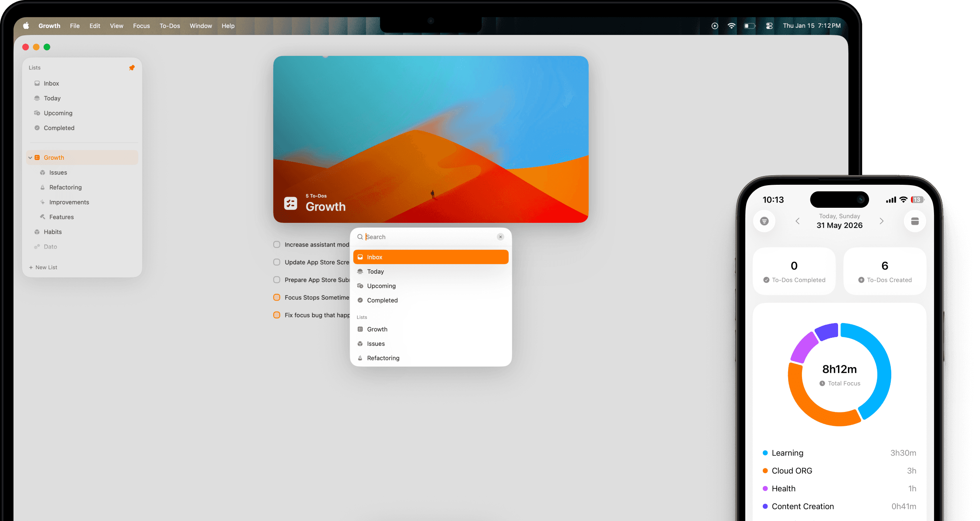Viewport: 980px width, 521px height.
Task: Check off 'Fix focus bug that happ' to-do
Action: pos(277,315)
